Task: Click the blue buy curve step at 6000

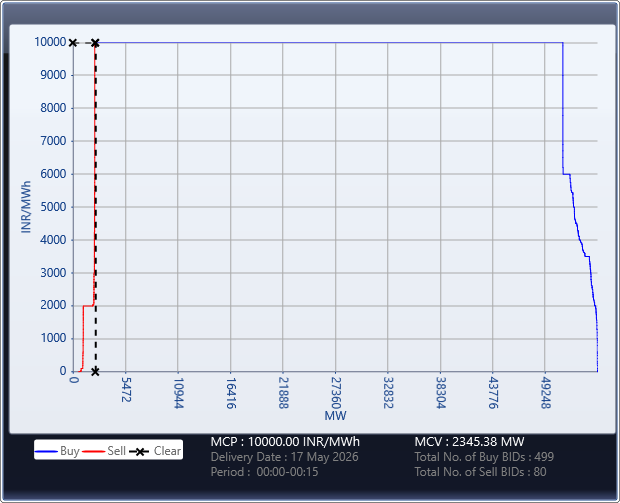Action: [566, 174]
